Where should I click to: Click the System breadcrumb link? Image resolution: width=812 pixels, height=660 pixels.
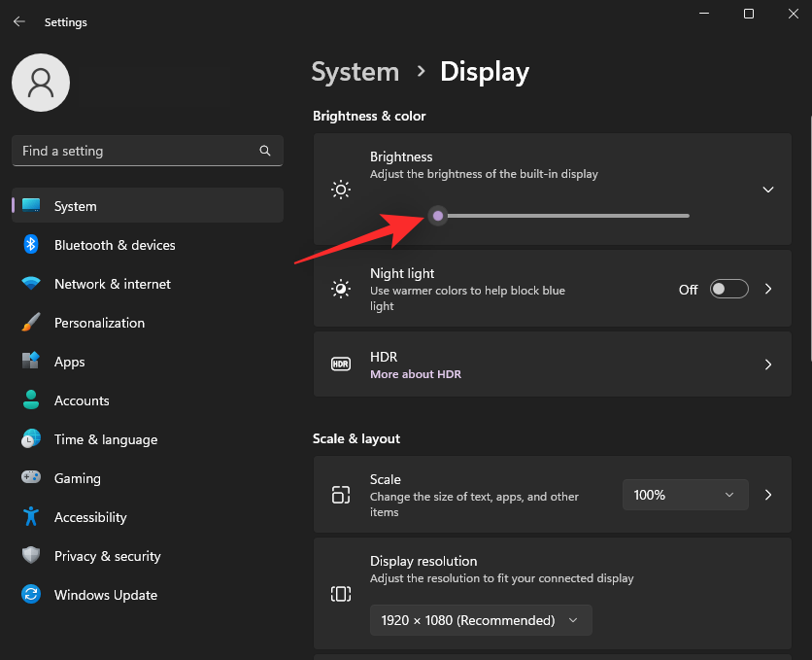pos(355,71)
